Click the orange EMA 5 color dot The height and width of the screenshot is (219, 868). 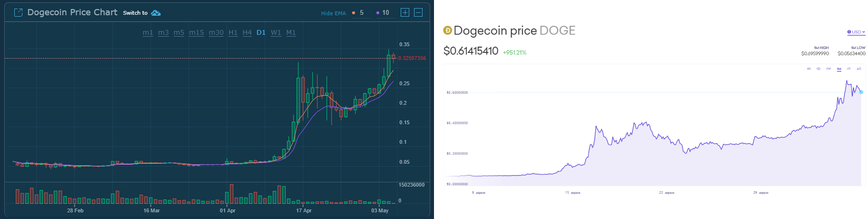[354, 13]
